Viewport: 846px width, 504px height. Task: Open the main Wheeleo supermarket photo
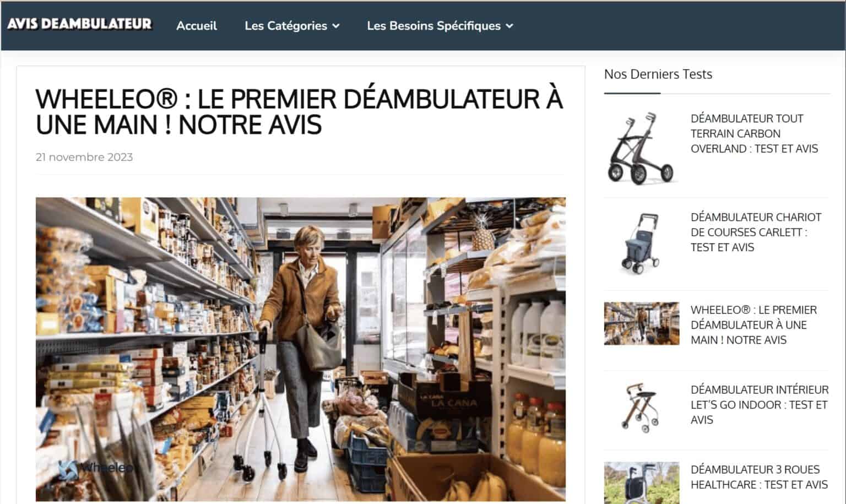coord(301,349)
